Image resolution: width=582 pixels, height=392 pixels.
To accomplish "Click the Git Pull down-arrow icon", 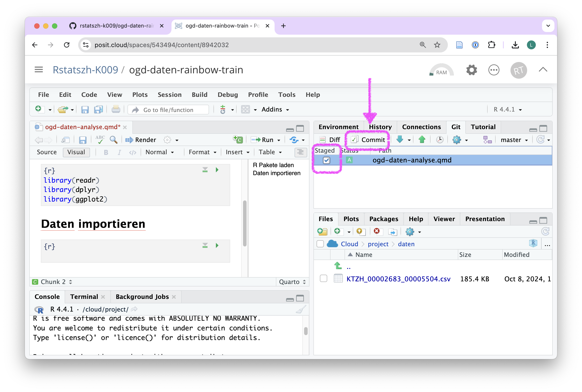I will [400, 140].
